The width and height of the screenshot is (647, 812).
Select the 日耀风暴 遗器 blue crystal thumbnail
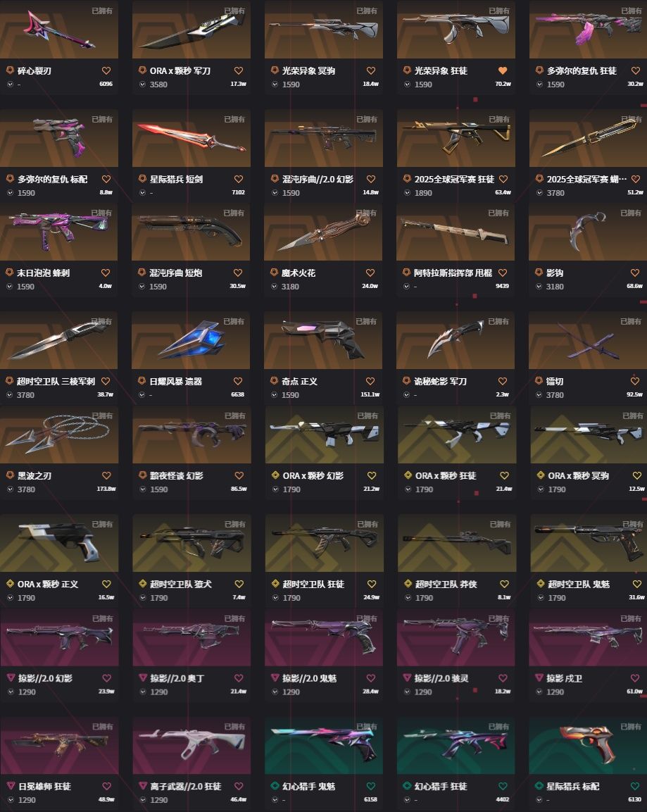point(191,340)
